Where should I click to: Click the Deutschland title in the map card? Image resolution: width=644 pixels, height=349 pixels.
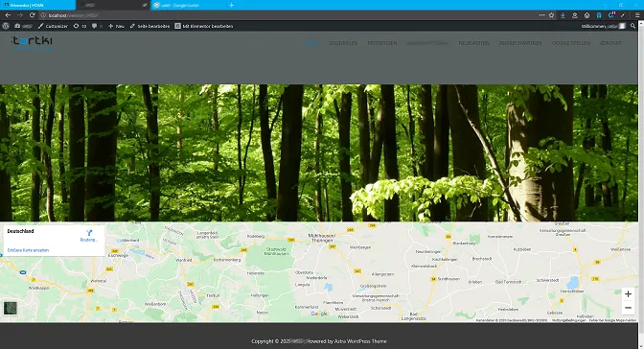[20, 231]
